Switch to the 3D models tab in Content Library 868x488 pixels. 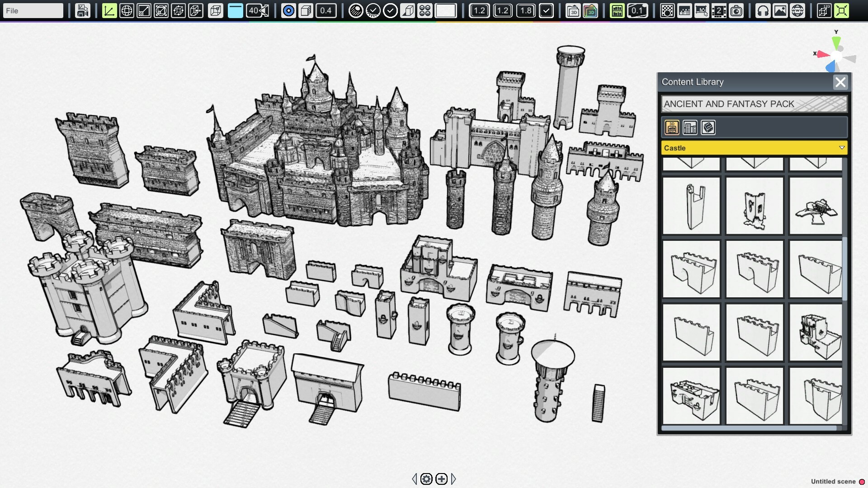[x=672, y=127]
